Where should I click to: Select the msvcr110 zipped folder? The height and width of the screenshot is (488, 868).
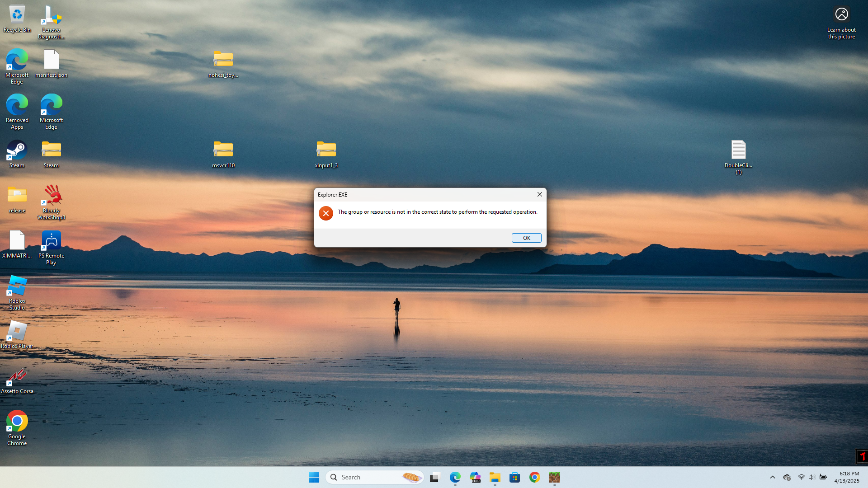pyautogui.click(x=223, y=150)
